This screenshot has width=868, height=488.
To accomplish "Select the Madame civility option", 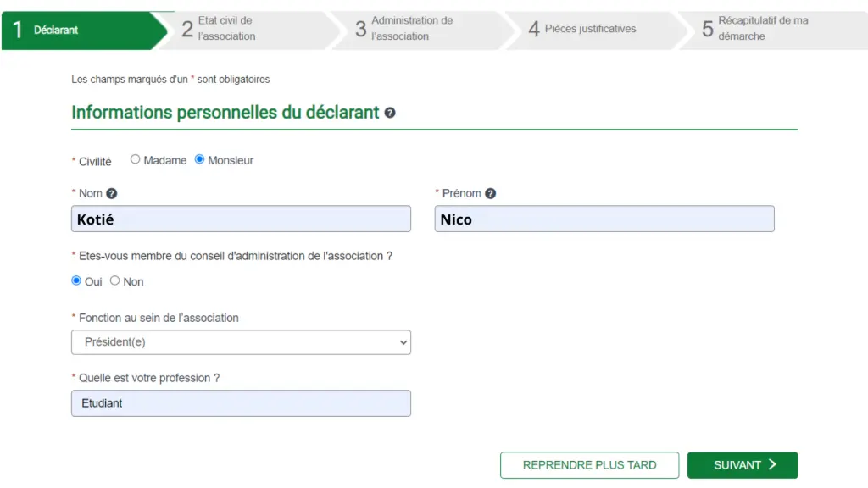I will point(136,159).
